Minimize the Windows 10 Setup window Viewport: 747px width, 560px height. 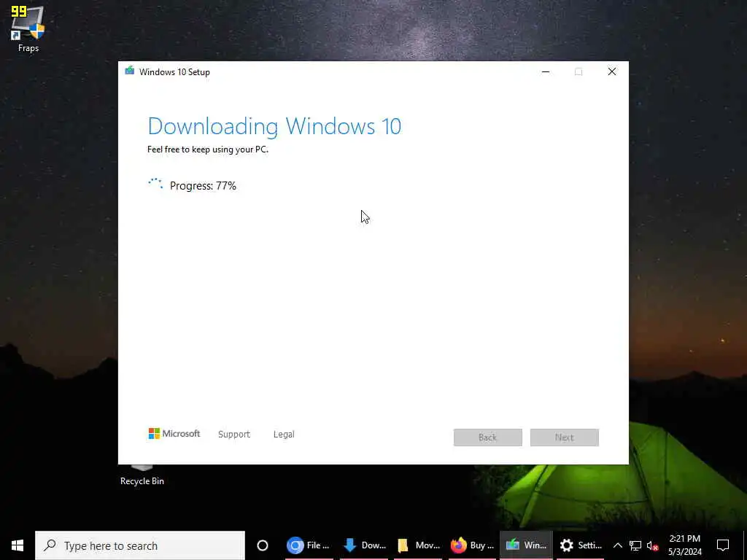546,71
